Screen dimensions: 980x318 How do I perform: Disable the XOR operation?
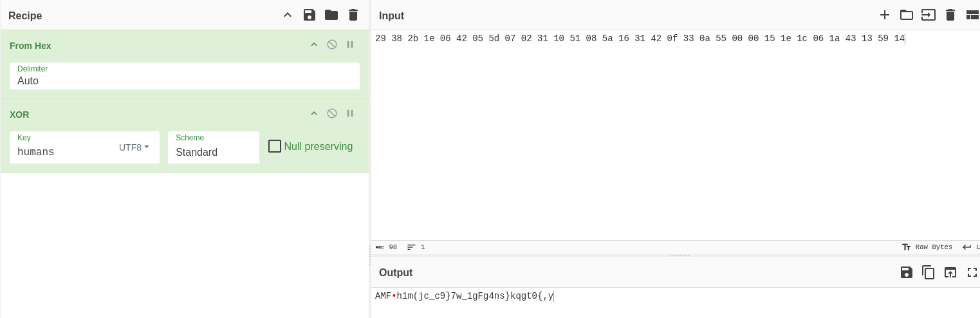pos(332,113)
